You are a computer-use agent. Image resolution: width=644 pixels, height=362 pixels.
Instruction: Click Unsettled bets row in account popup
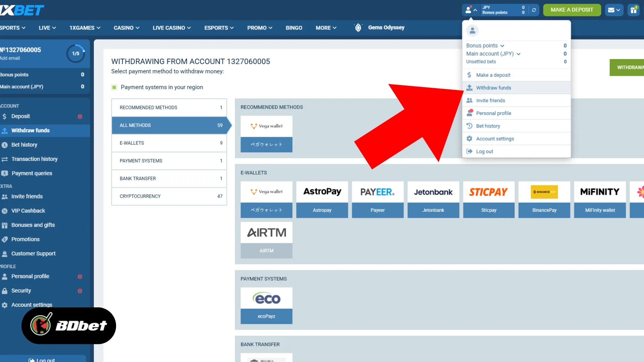tap(516, 62)
